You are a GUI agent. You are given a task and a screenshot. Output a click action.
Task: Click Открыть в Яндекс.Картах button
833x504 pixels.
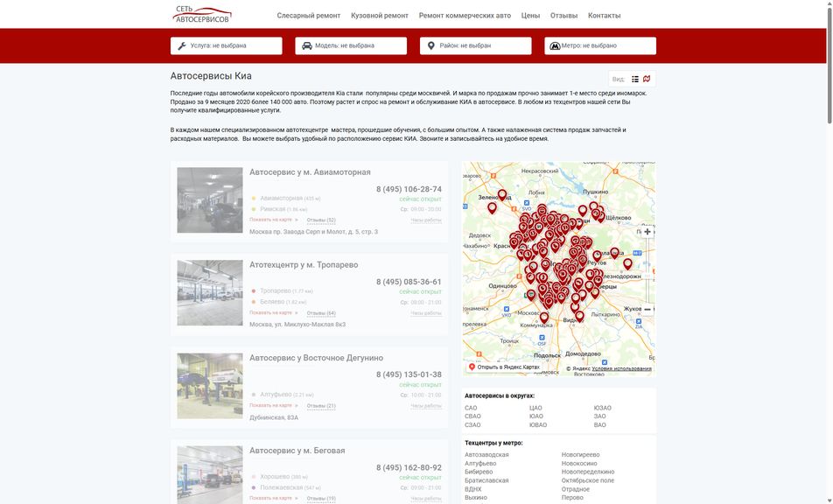point(504,367)
